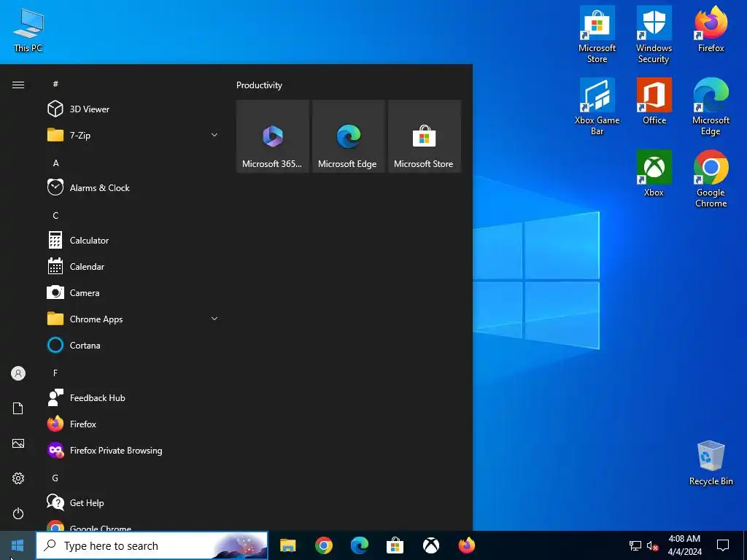Click the Power button in Start

[18, 513]
